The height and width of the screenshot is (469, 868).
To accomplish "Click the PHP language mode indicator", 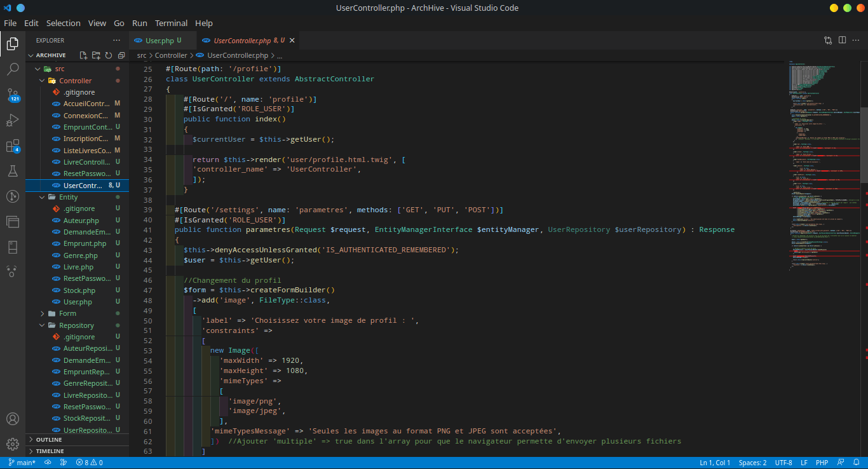I will 822,463.
